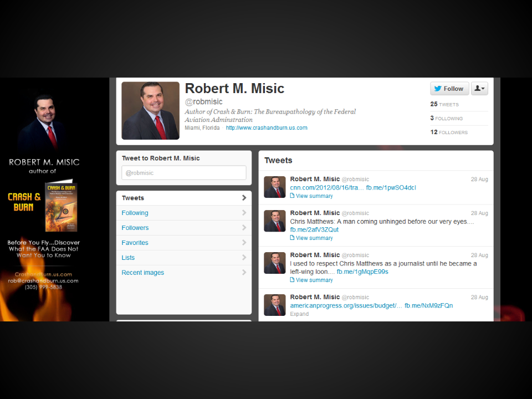Image resolution: width=532 pixels, height=399 pixels.
Task: Click the large profile photo of Robert M. Misic
Action: (151, 111)
